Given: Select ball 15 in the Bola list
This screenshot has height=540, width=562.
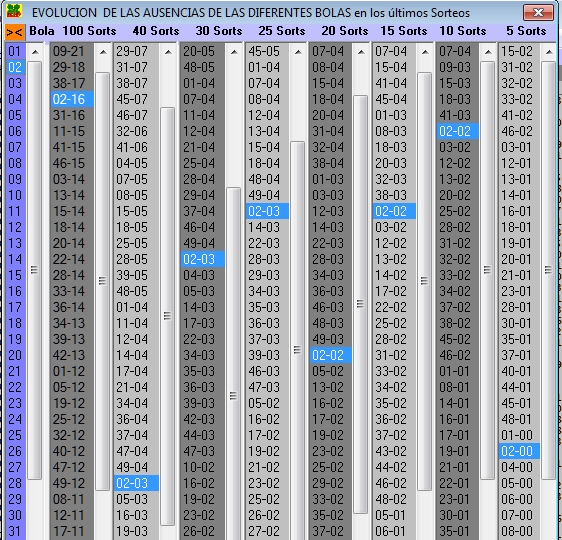Looking at the screenshot, I should pyautogui.click(x=15, y=275).
